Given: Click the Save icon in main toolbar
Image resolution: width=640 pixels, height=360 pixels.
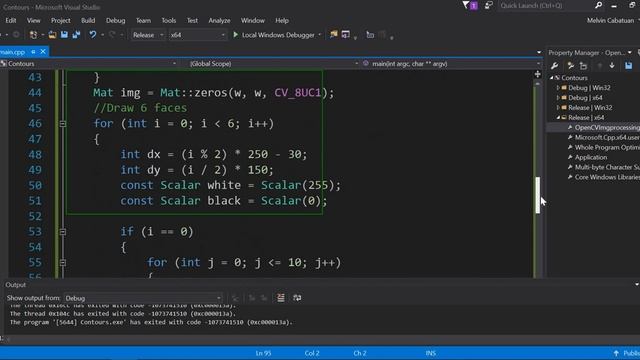Looking at the screenshot, I should point(64,35).
